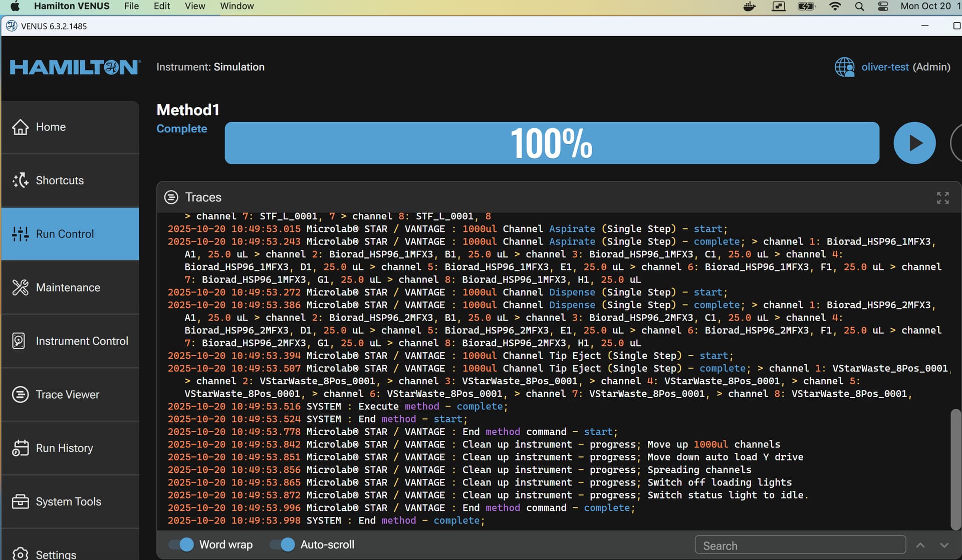Image resolution: width=962 pixels, height=560 pixels.
Task: Click the Home sidebar icon
Action: pyautogui.click(x=20, y=127)
